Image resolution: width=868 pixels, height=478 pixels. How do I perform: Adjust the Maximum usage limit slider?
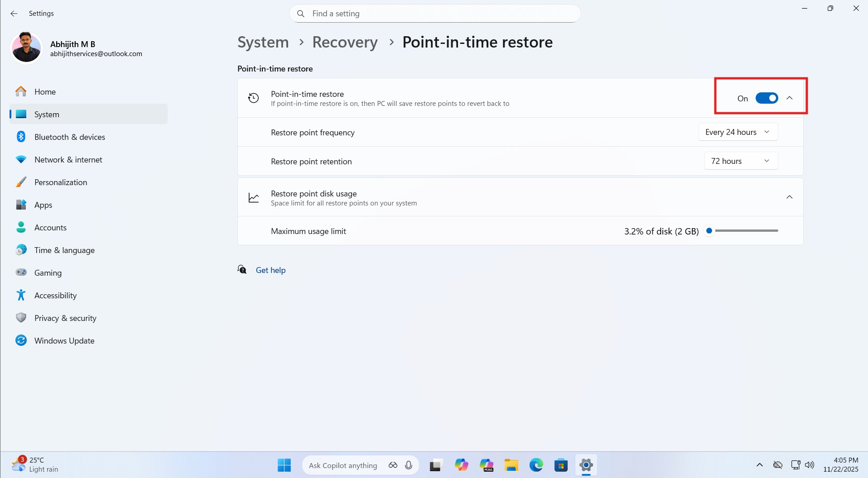click(x=709, y=230)
